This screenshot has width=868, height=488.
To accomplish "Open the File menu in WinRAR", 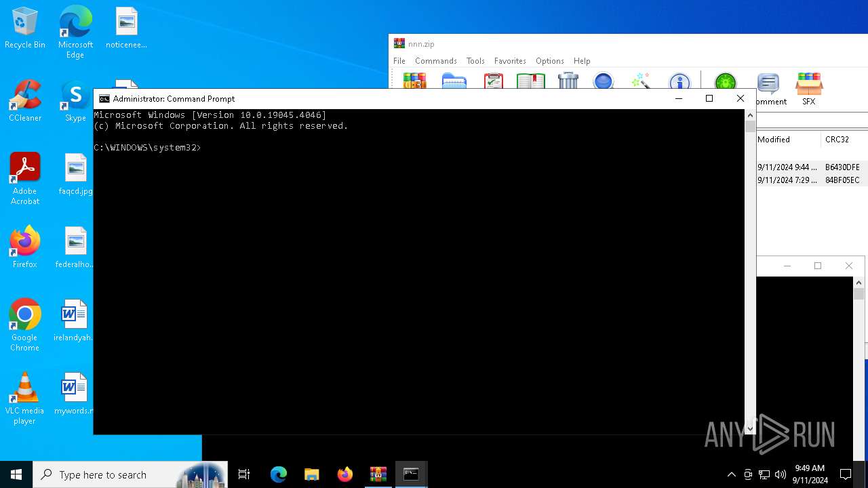I will pyautogui.click(x=399, y=60).
